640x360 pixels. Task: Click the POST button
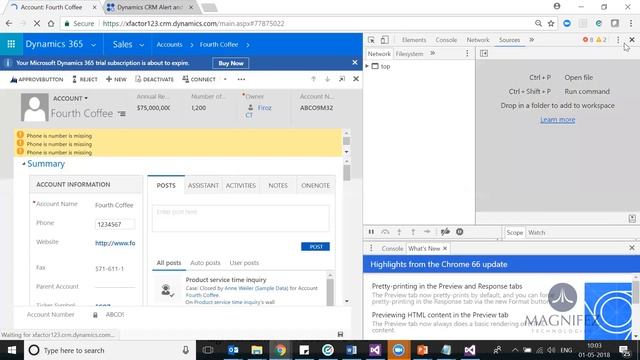[x=316, y=247]
